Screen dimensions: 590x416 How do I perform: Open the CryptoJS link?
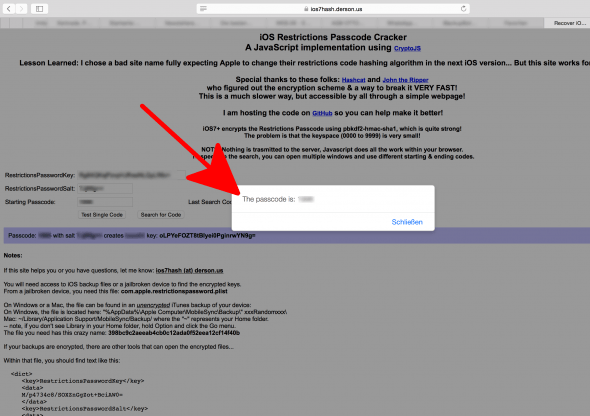pyautogui.click(x=407, y=48)
